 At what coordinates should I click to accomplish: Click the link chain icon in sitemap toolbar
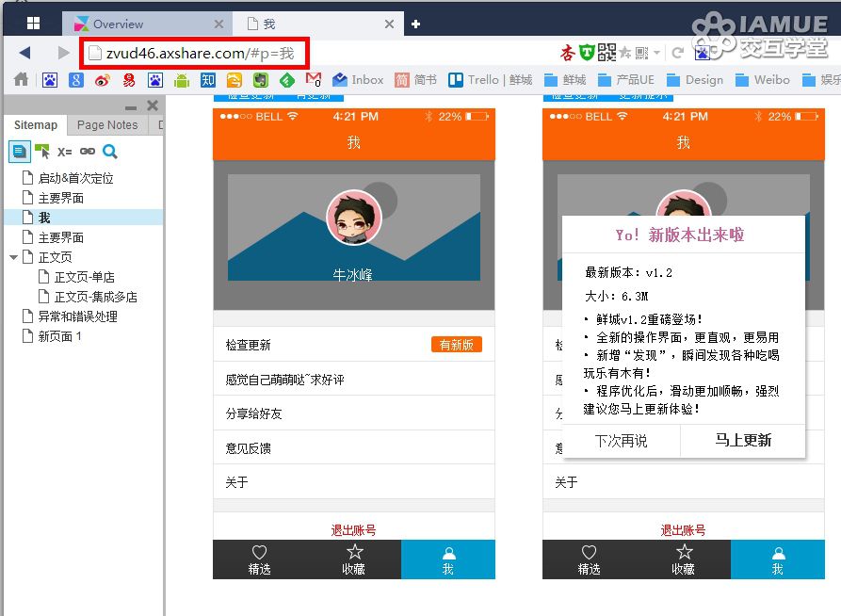pos(88,152)
